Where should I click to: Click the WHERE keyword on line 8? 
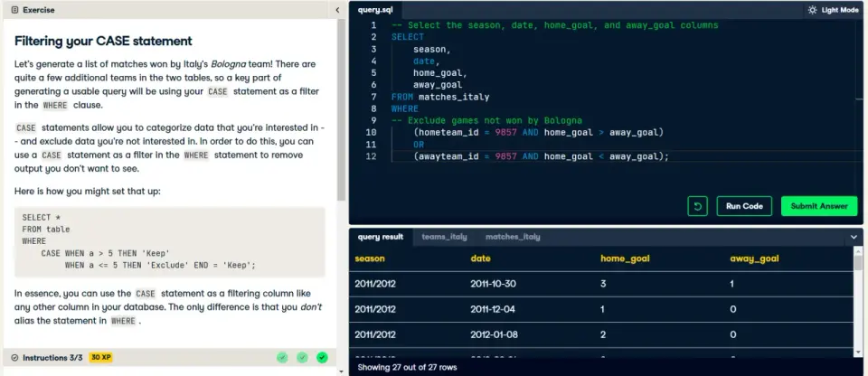point(405,109)
